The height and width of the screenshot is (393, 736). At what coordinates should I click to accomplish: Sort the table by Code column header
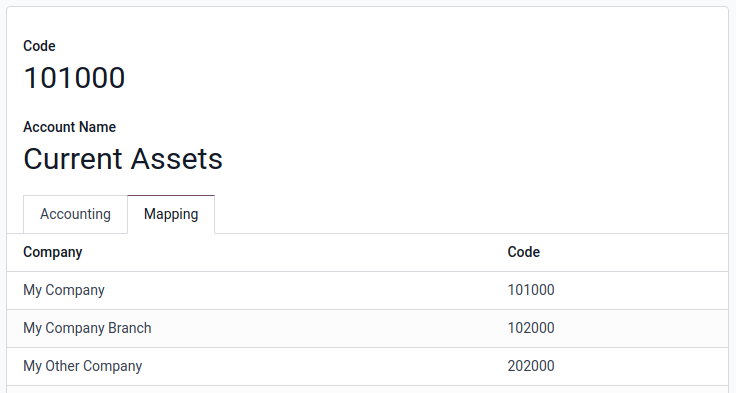pyautogui.click(x=523, y=252)
